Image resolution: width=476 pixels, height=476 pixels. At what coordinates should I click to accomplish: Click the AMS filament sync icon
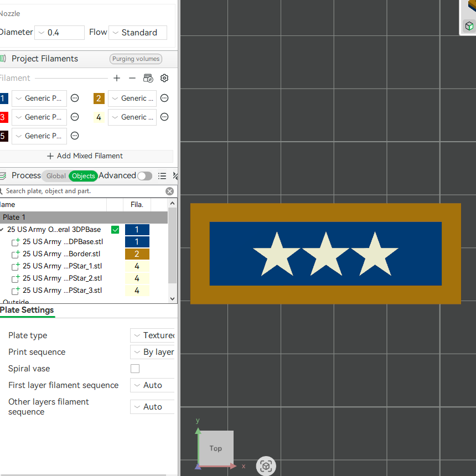(x=148, y=79)
